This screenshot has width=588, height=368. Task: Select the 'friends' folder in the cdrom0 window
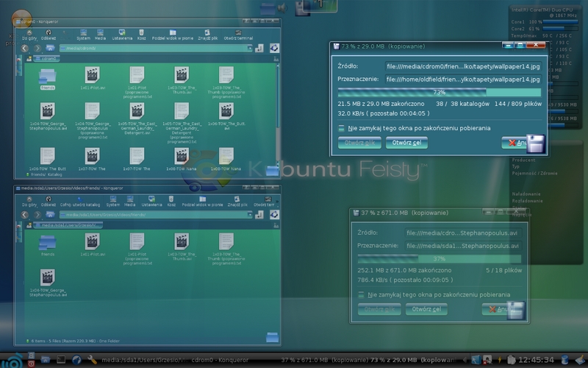48,79
